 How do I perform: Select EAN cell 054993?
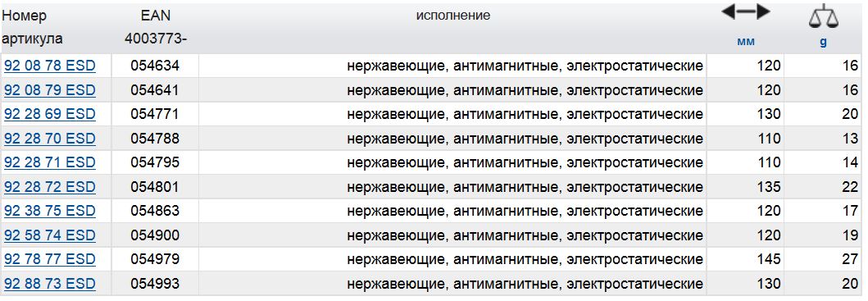[155, 284]
